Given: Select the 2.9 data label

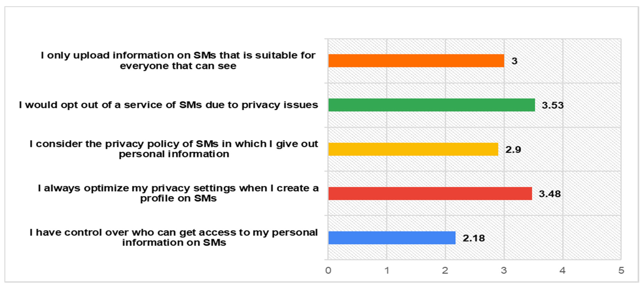Looking at the screenshot, I should 513,150.
